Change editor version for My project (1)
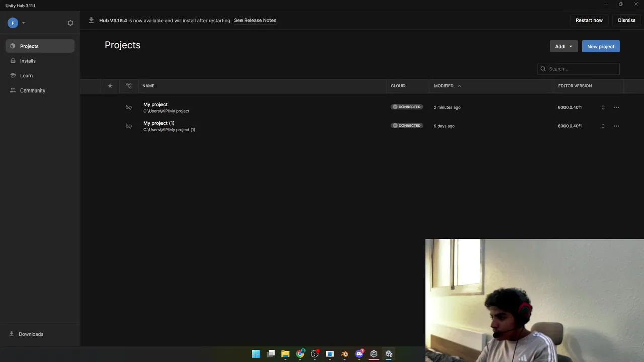Screen dimensions: 644x362 pyautogui.click(x=603, y=126)
